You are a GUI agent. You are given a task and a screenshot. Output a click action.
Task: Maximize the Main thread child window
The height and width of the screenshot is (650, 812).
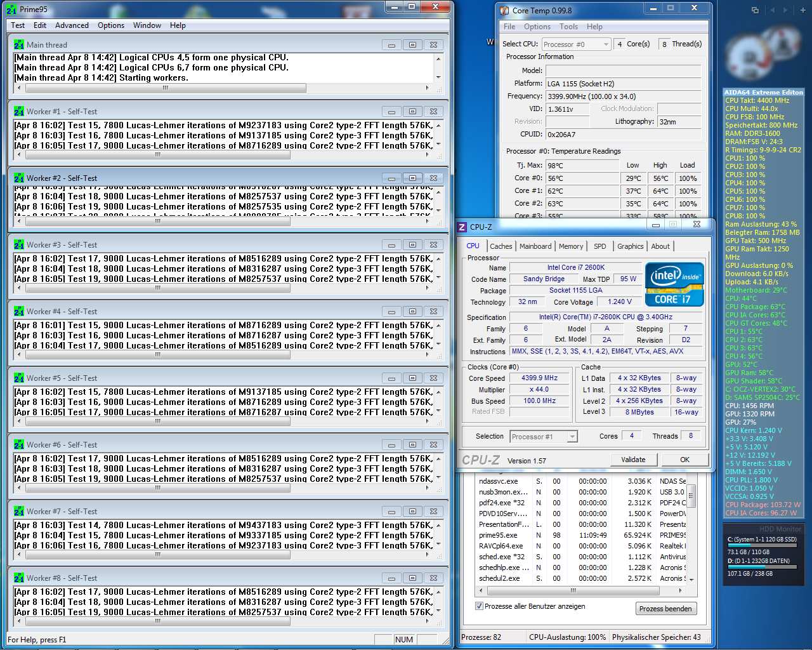pos(412,45)
